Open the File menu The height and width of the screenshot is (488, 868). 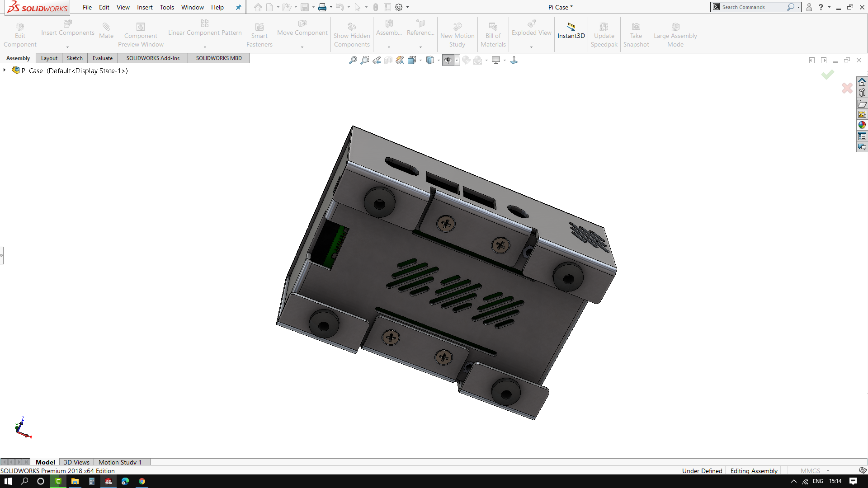pyautogui.click(x=87, y=7)
